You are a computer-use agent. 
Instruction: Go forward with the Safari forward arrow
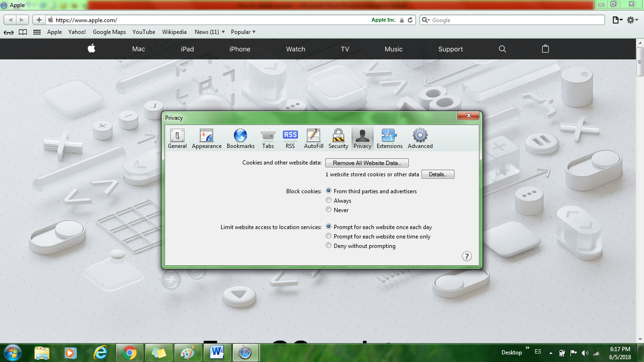[x=22, y=20]
